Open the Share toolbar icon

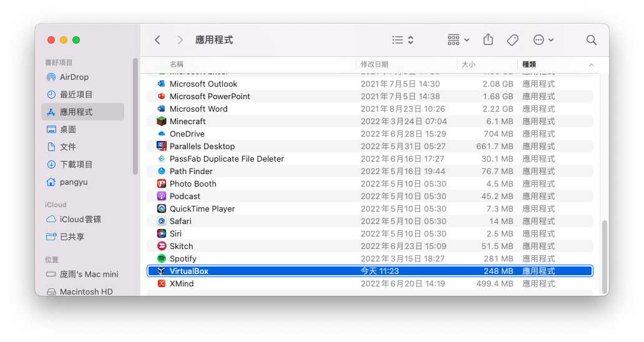(x=488, y=39)
